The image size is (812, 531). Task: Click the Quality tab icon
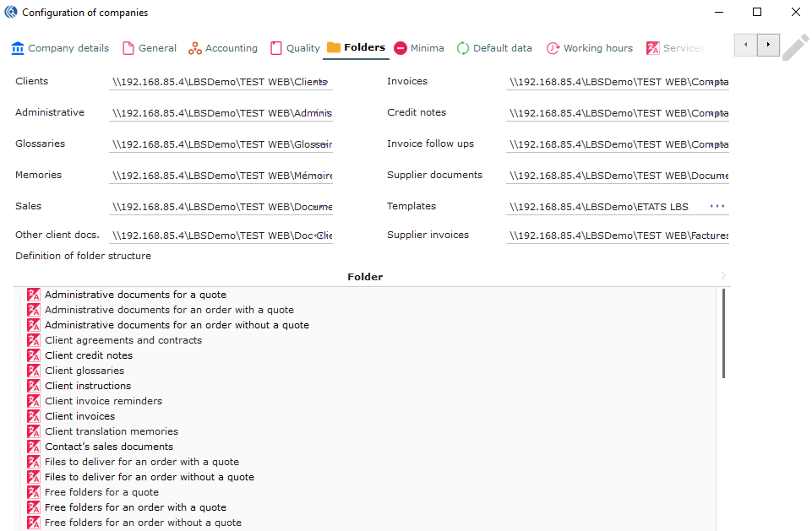tap(276, 48)
